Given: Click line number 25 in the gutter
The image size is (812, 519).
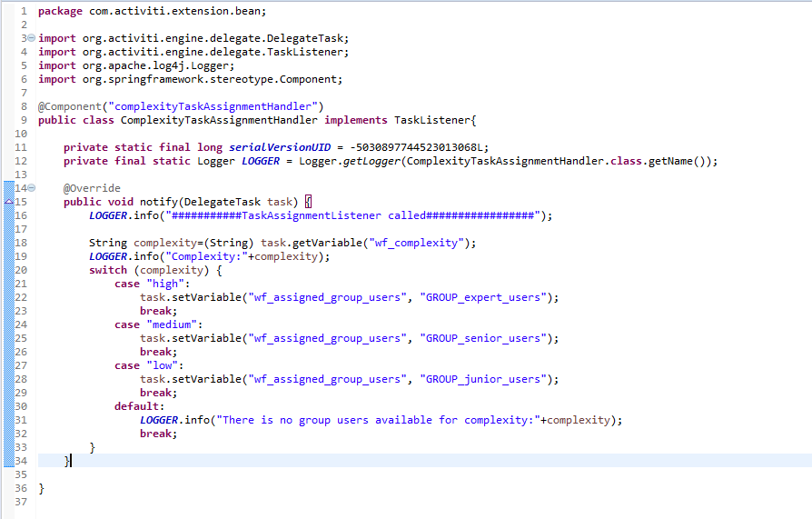Looking at the screenshot, I should [x=21, y=338].
